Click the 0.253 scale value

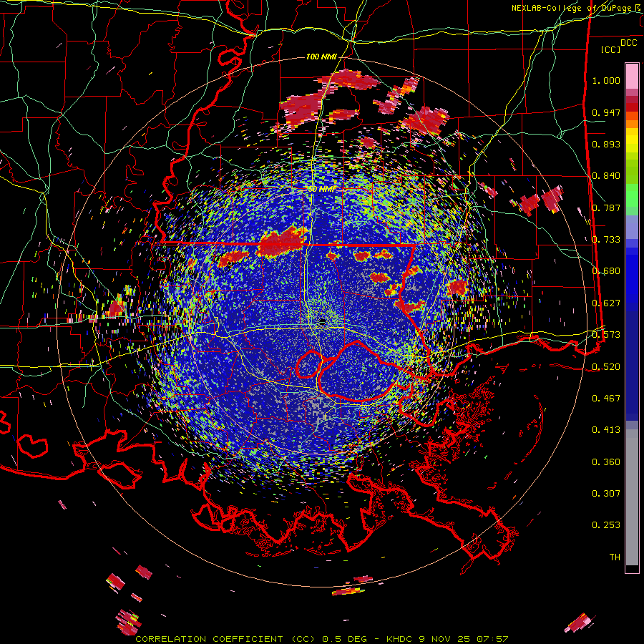606,525
